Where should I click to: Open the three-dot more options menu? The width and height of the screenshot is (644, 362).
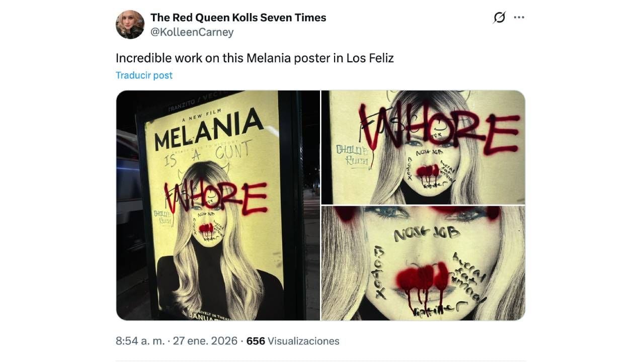pyautogui.click(x=519, y=18)
